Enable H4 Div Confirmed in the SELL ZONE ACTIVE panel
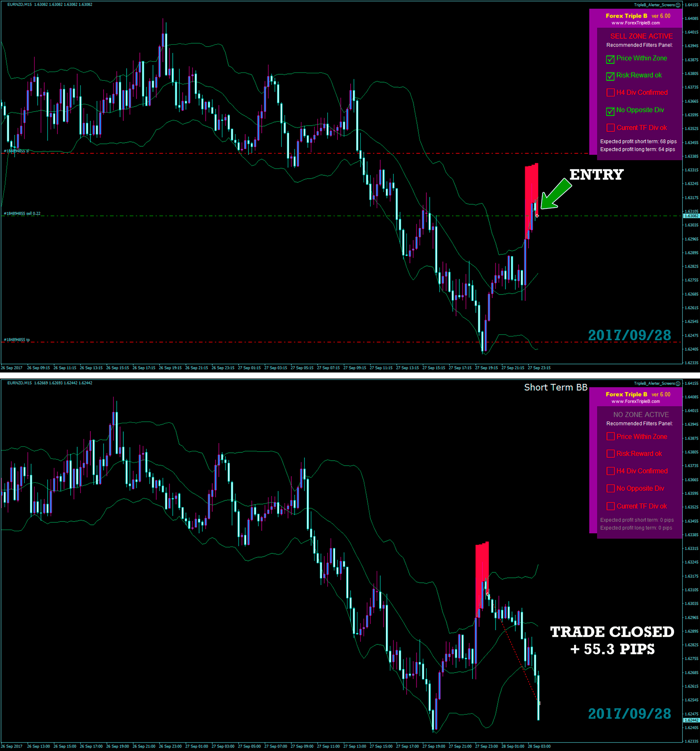 (610, 92)
